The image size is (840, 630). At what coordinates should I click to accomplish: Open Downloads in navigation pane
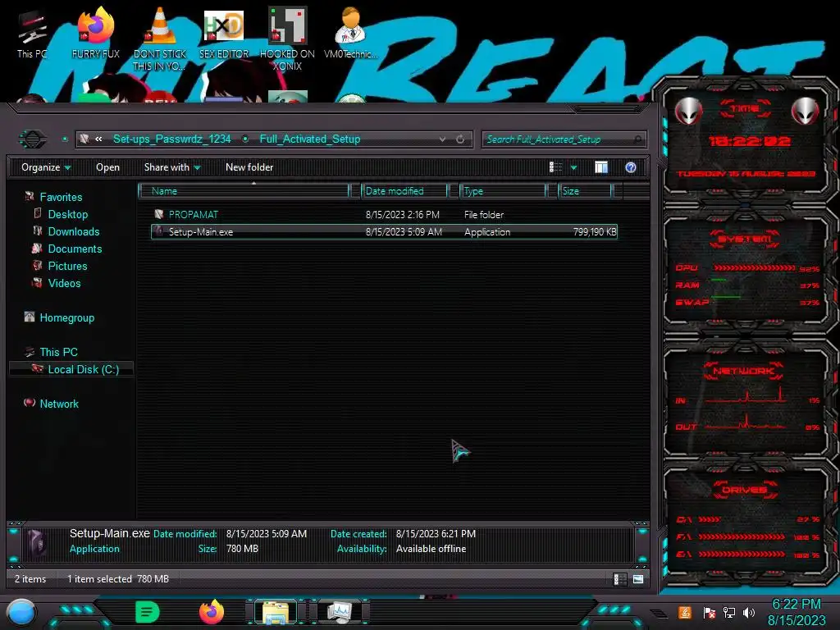pyautogui.click(x=73, y=231)
